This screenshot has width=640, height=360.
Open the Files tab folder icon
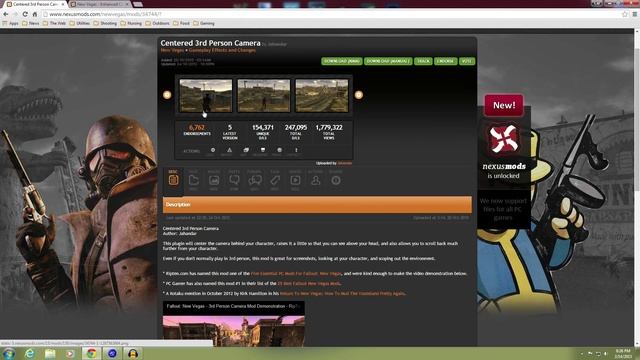193,180
